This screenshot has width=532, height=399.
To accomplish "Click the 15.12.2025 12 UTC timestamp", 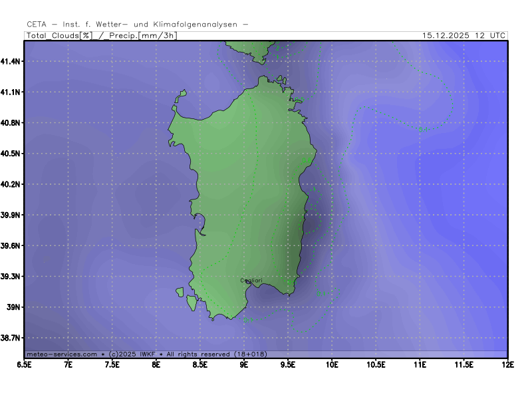I will (x=464, y=35).
